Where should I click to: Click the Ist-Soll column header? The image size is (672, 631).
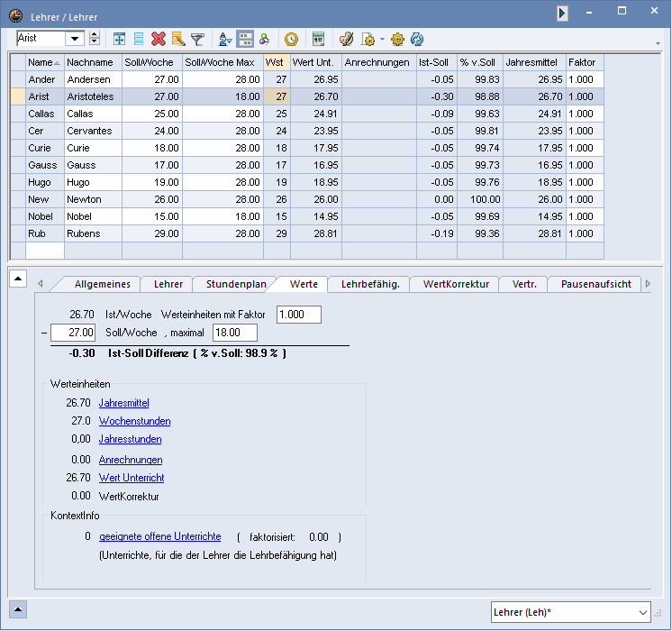[437, 62]
